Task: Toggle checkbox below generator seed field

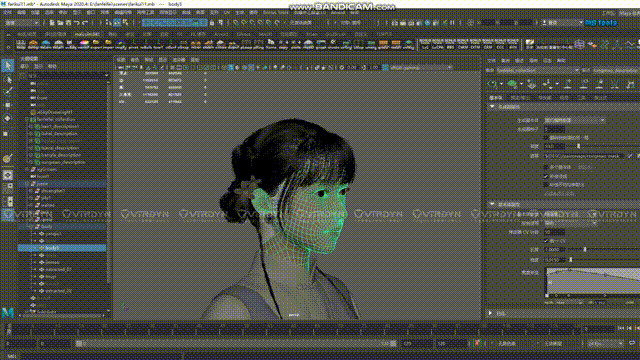Action: [546, 138]
